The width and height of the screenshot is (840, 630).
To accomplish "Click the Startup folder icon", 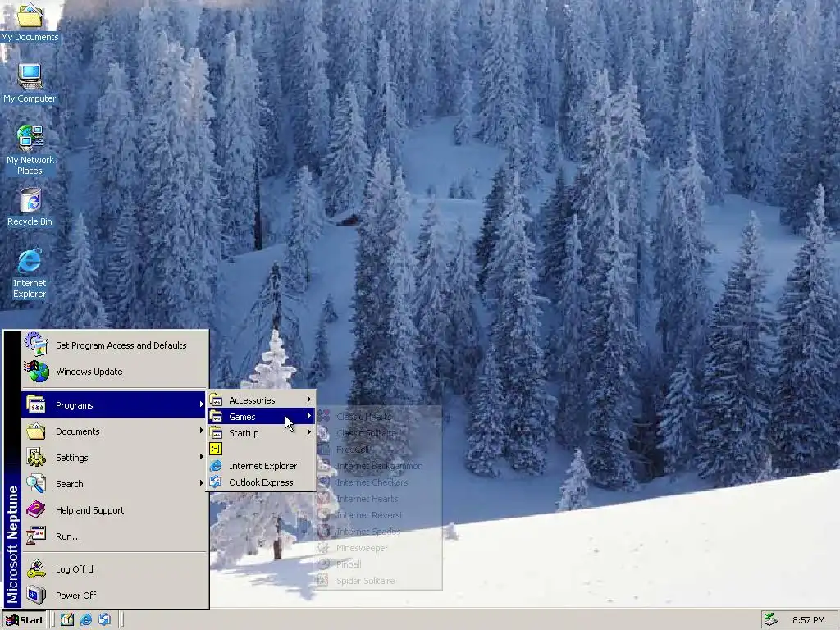I will 216,432.
